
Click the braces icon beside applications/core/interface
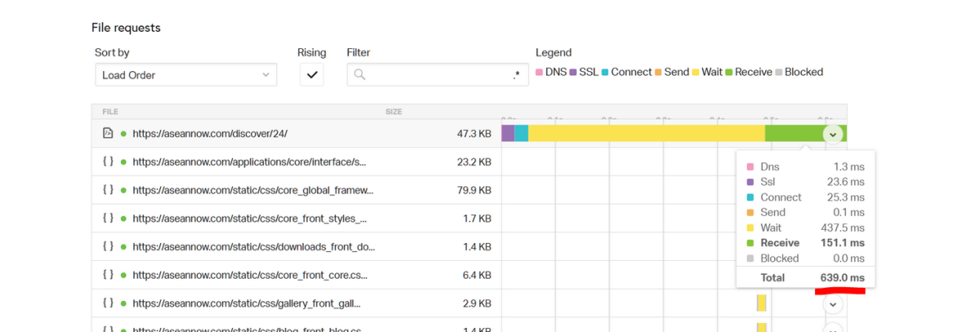pos(108,162)
